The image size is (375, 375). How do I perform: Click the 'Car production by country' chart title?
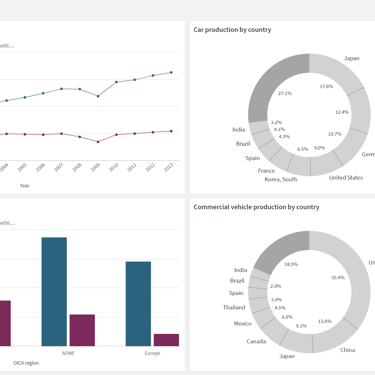[232, 30]
